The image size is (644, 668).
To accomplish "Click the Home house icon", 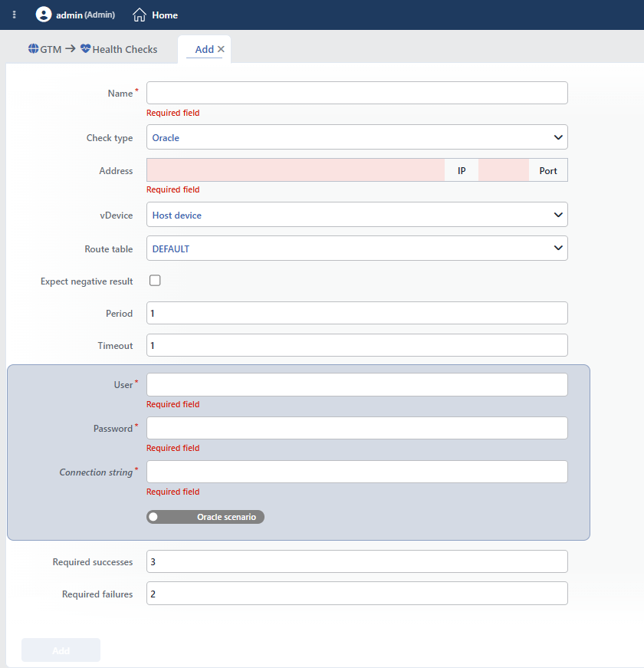I will [x=140, y=15].
